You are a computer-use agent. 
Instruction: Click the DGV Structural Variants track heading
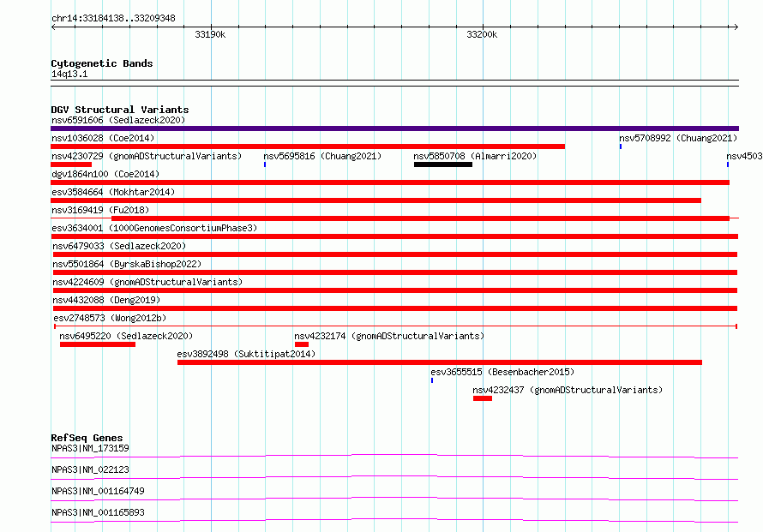click(x=120, y=110)
